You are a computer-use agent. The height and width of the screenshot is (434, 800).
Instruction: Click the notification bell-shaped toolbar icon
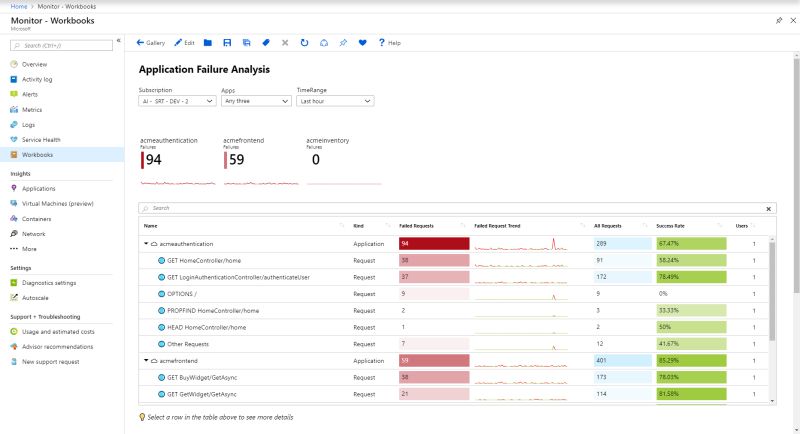click(324, 43)
